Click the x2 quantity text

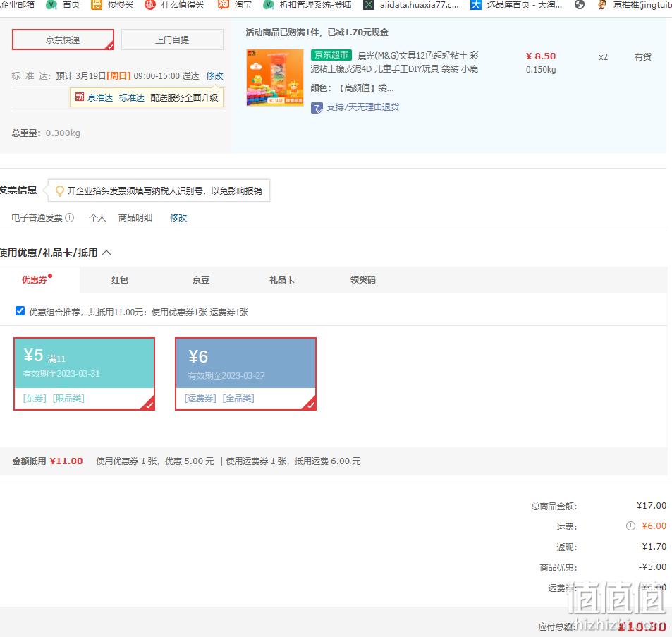[x=603, y=57]
